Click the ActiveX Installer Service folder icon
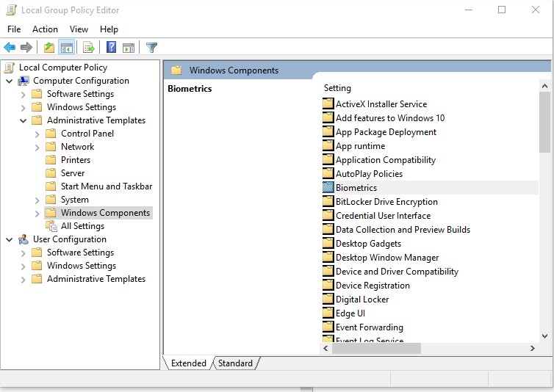The image size is (554, 392). click(x=328, y=104)
